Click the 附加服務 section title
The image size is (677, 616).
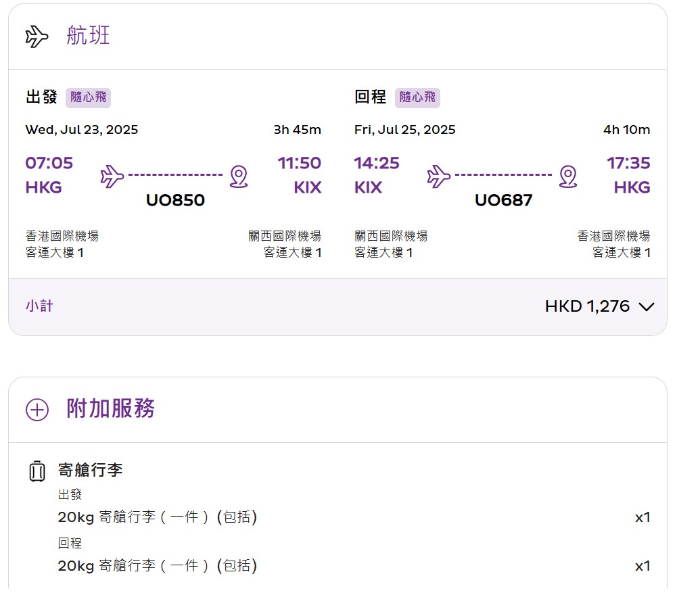click(110, 408)
